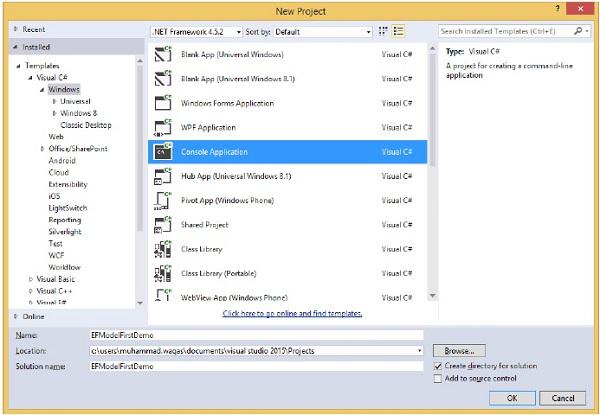600x415 pixels.
Task: Select Classic Desktop in the tree
Action: 86,125
